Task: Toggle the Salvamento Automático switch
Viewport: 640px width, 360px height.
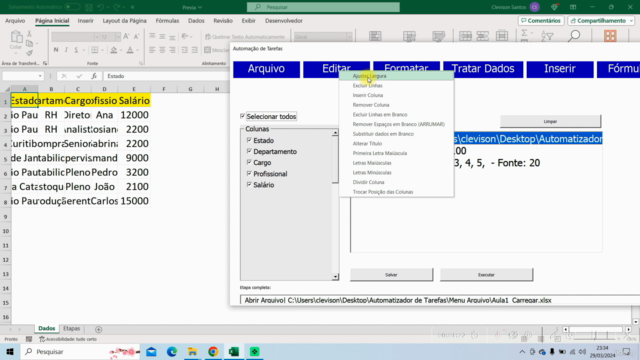Action: click(x=72, y=7)
